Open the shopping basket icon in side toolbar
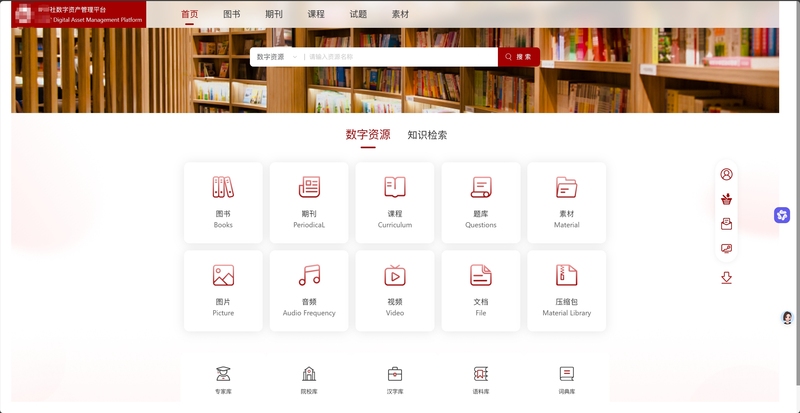Viewport: 800px width, 413px height. (727, 199)
